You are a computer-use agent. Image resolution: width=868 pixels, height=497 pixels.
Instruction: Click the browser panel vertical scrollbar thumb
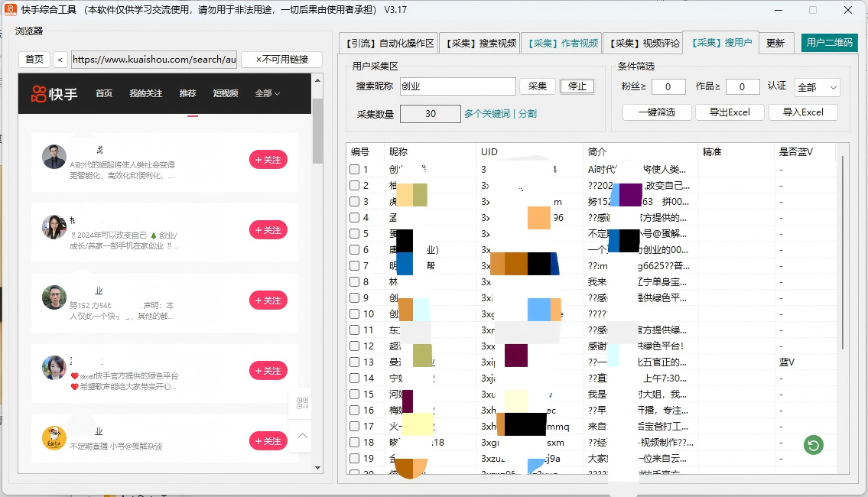317,132
